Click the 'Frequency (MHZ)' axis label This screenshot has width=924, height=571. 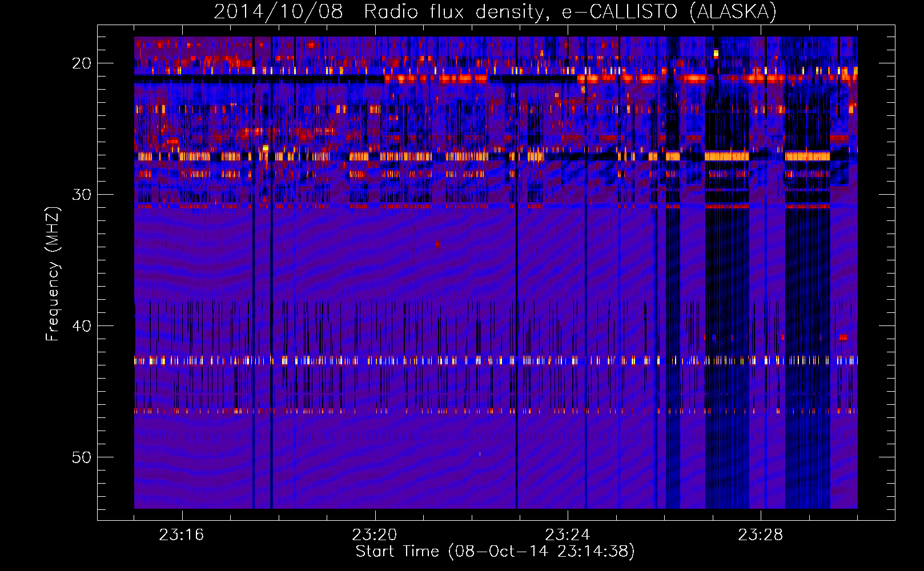53,274
